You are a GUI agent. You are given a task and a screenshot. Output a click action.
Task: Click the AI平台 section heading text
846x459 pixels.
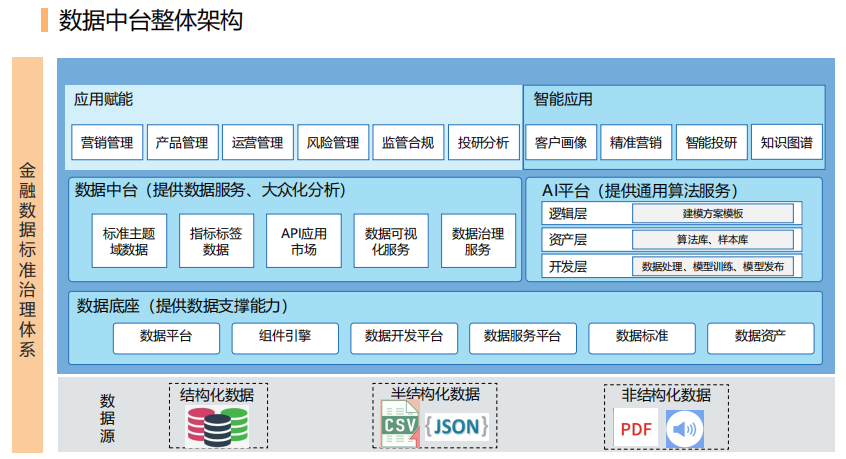click(640, 190)
